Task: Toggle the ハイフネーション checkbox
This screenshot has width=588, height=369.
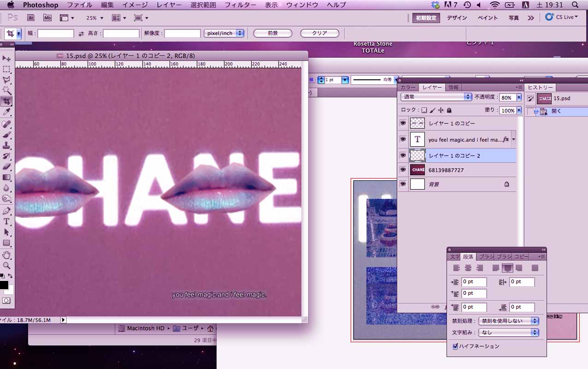Action: click(x=455, y=346)
